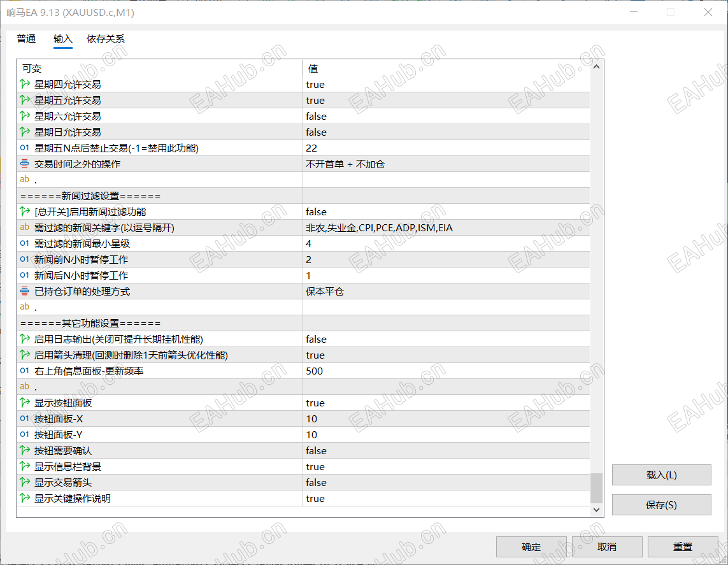Click the 确定 button
This screenshot has width=728, height=565.
531,547
